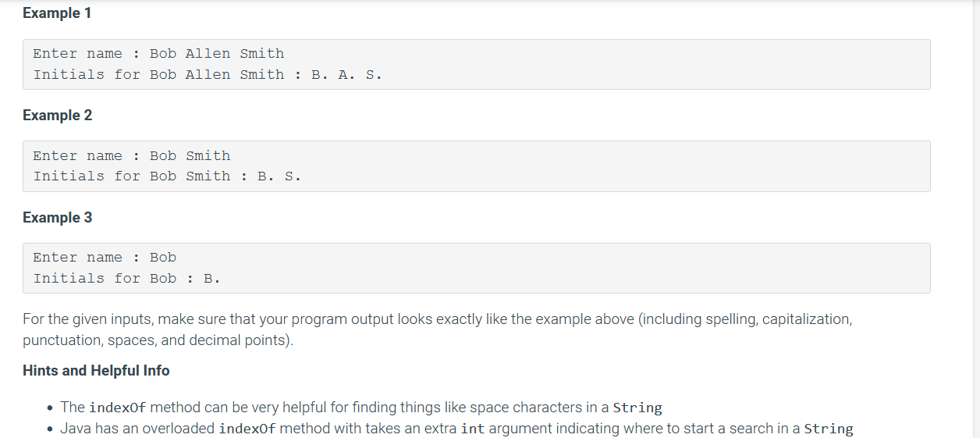Click the 'Initials for Bob : B.' line
980x438 pixels.
(x=126, y=279)
